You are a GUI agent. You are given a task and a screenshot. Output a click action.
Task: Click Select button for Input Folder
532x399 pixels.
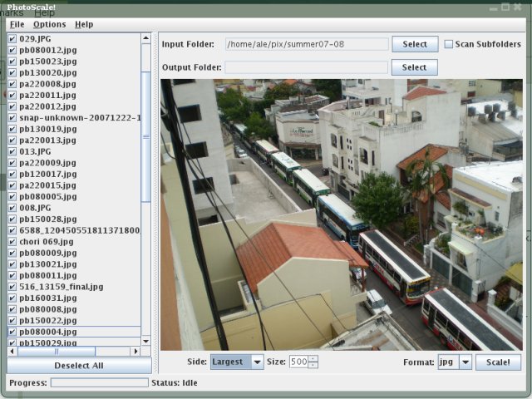point(415,44)
